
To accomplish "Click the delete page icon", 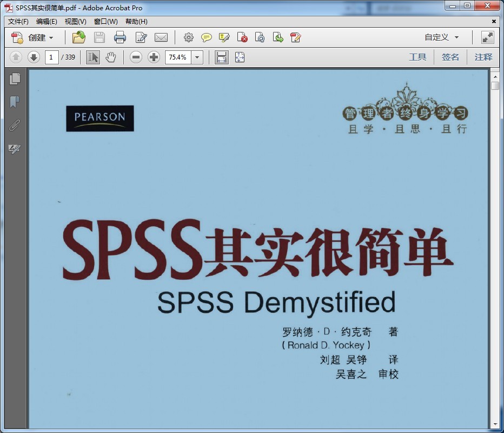I will pos(242,37).
